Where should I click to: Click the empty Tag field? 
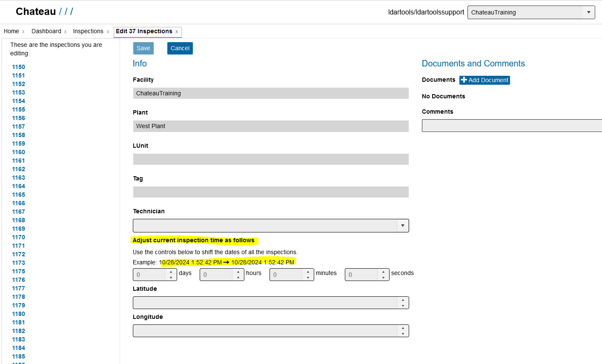click(271, 192)
